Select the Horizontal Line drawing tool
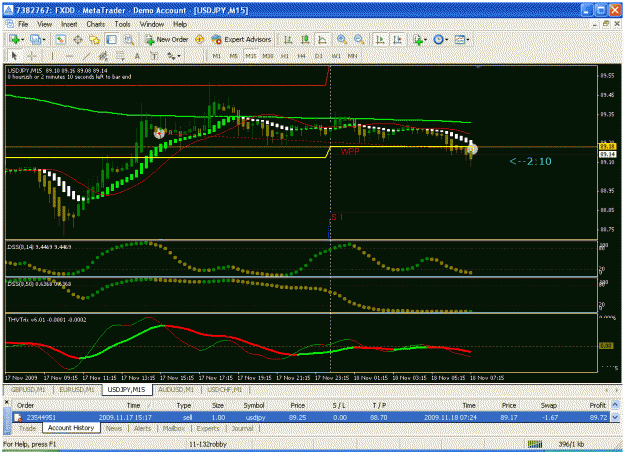The width and height of the screenshot is (625, 452). click(69, 56)
